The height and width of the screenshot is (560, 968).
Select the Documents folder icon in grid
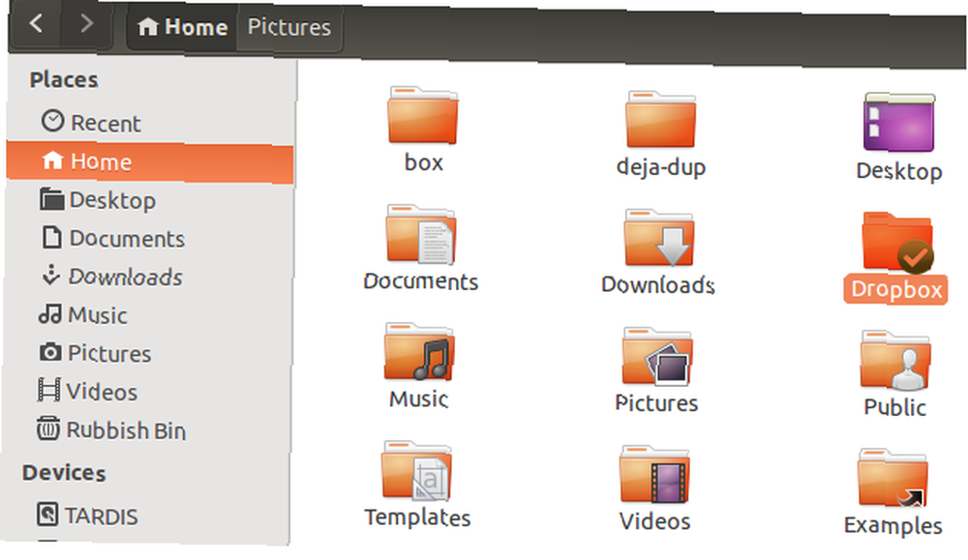[x=421, y=235]
